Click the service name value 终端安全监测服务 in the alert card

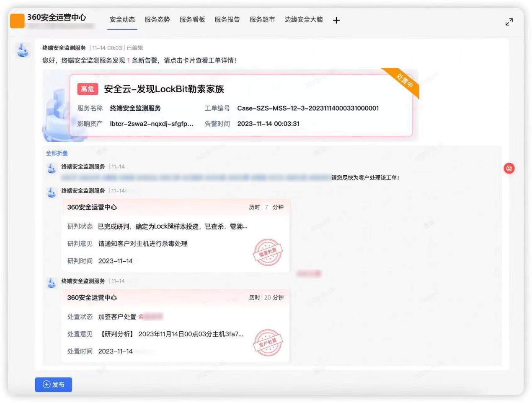coord(135,108)
